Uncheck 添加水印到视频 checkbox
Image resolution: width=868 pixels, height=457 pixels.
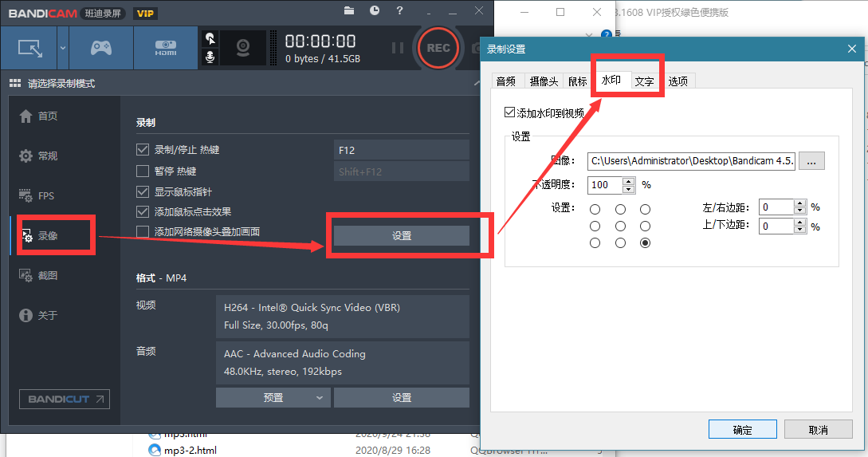(510, 112)
